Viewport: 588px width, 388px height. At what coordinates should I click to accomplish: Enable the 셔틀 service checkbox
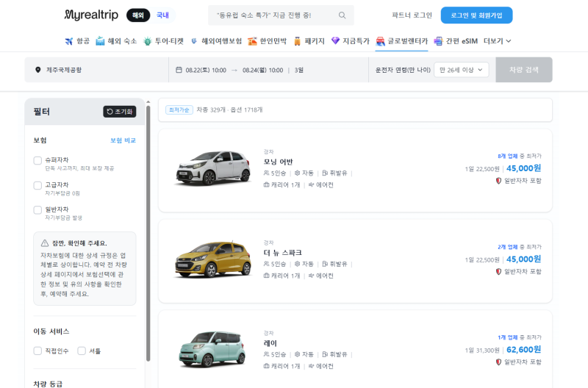(x=82, y=351)
